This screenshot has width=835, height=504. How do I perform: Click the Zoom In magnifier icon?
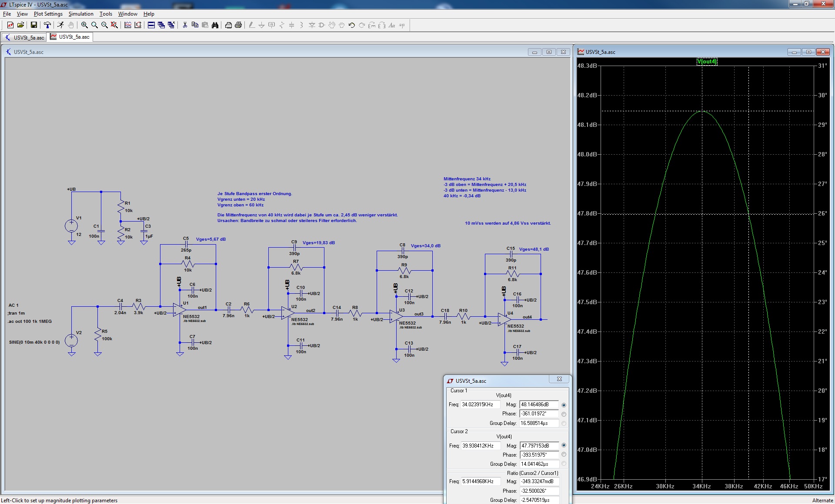pos(84,25)
